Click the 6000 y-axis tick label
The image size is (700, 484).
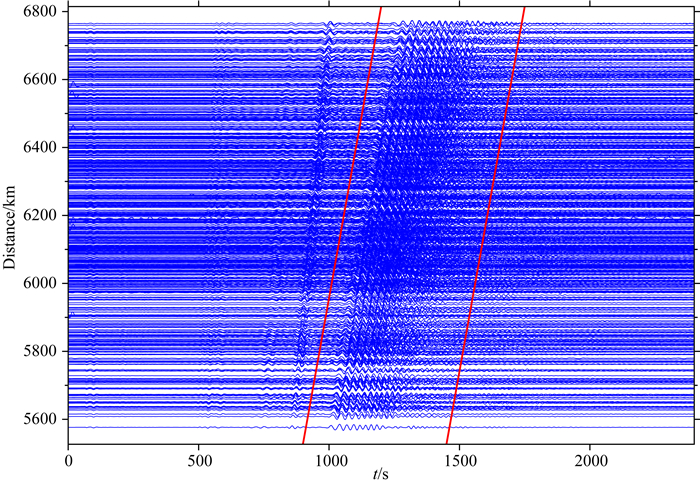[43, 283]
